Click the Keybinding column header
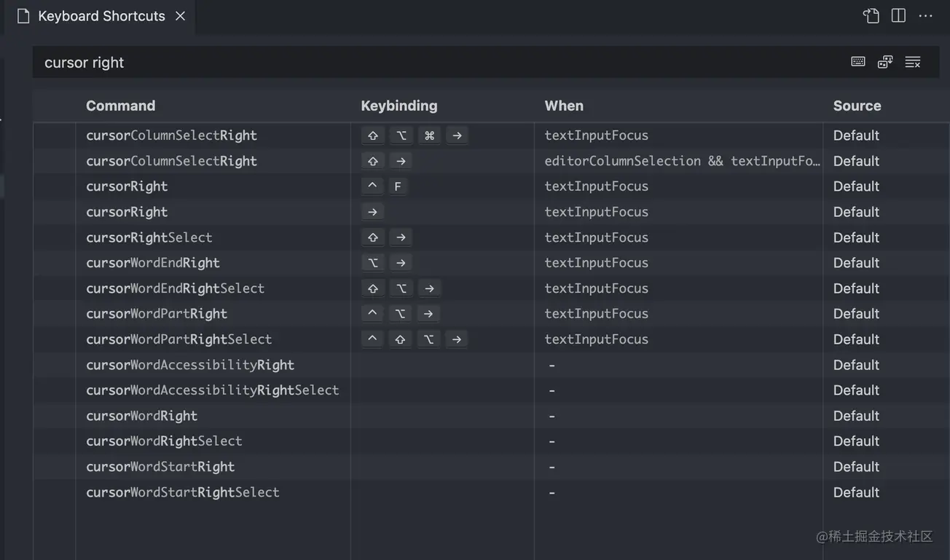This screenshot has width=950, height=560. tap(399, 106)
